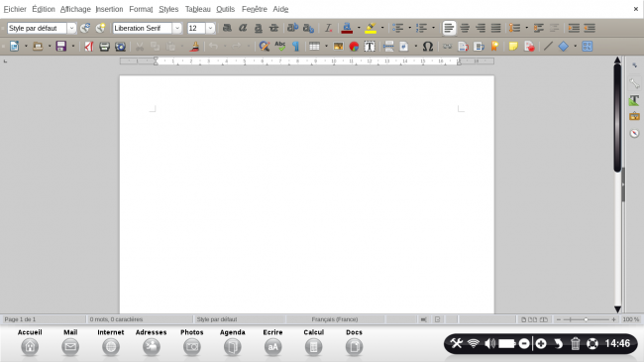Toggle formatting marks with the pilcrow icon
This screenshot has width=644, height=362.
[x=295, y=46]
